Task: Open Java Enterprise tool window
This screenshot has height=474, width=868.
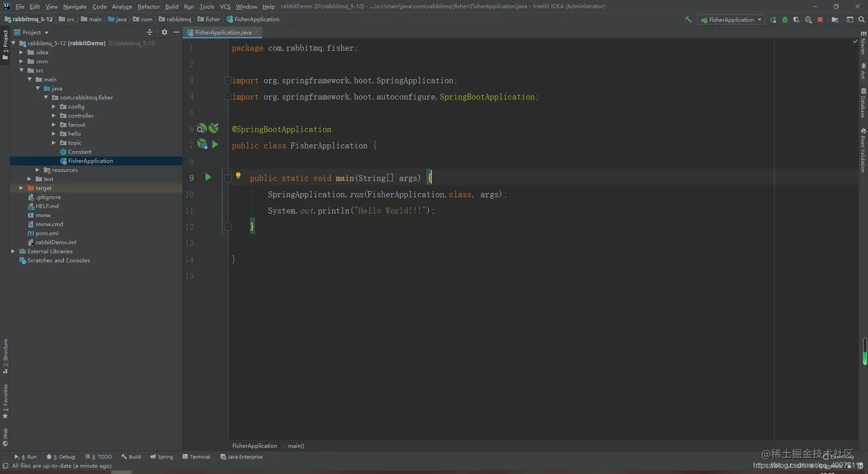Action: (241, 457)
